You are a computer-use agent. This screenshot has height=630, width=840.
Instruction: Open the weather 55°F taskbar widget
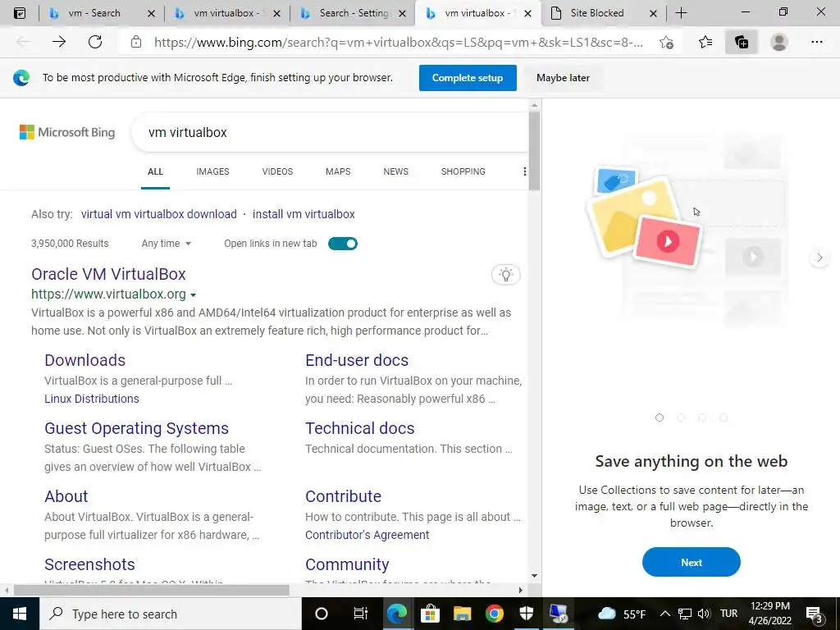(622, 614)
